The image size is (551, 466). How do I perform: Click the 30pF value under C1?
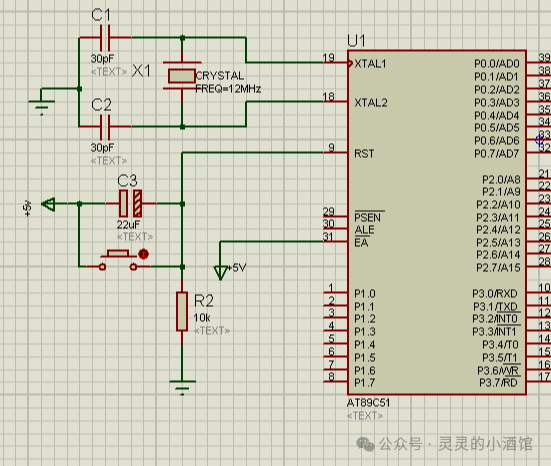pyautogui.click(x=102, y=58)
